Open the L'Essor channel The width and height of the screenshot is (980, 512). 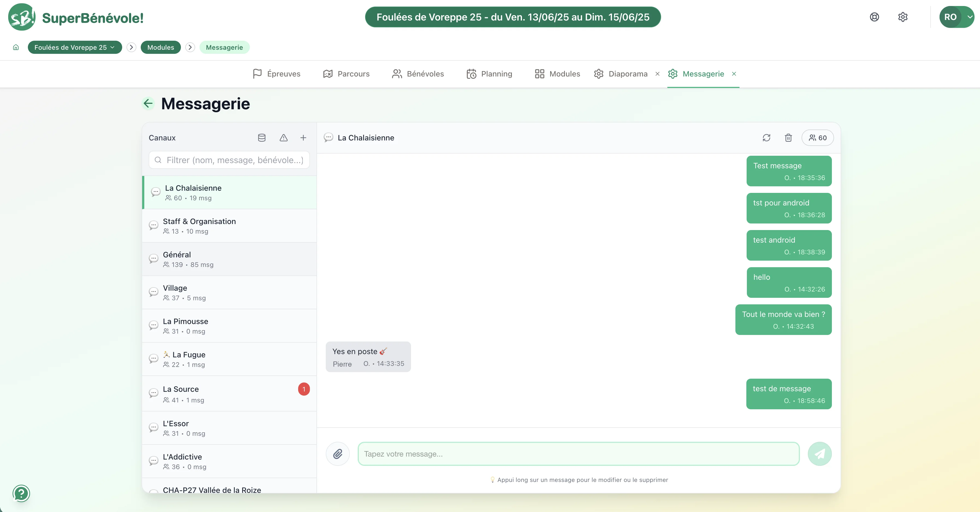click(229, 428)
